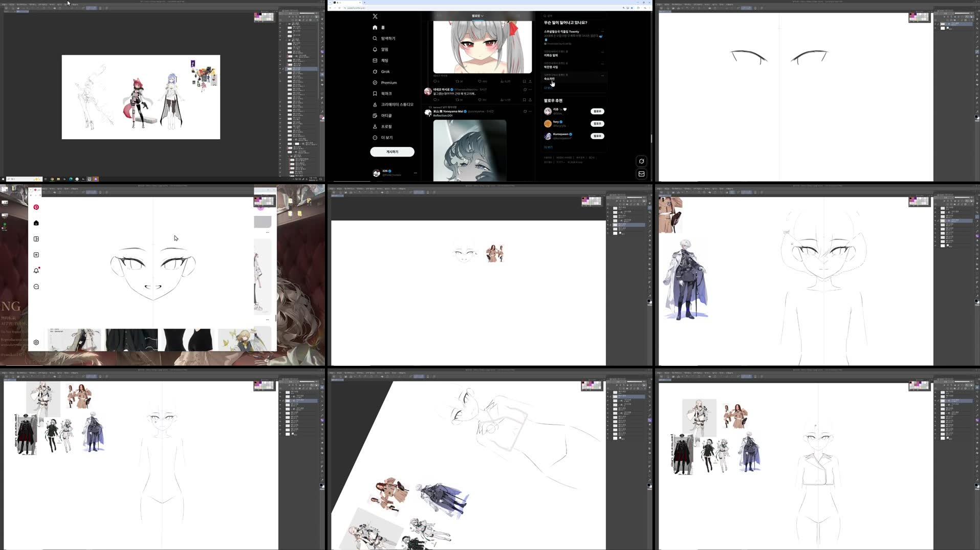Click the Windows taskbar search box
Screen dimensions: 980x550
click(x=23, y=179)
